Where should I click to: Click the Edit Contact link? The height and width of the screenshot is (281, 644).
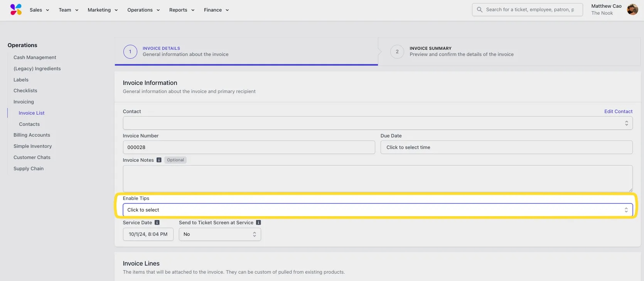coord(618,112)
